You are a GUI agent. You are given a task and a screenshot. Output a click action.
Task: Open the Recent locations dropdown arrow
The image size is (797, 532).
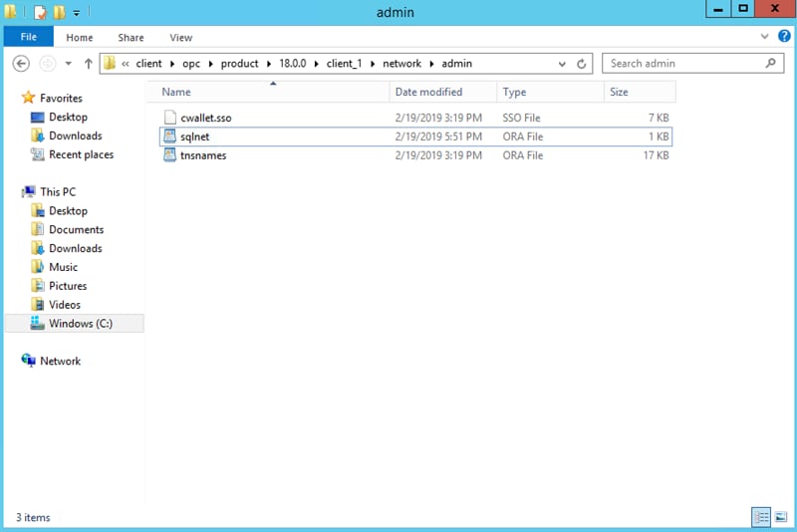pyautogui.click(x=68, y=64)
